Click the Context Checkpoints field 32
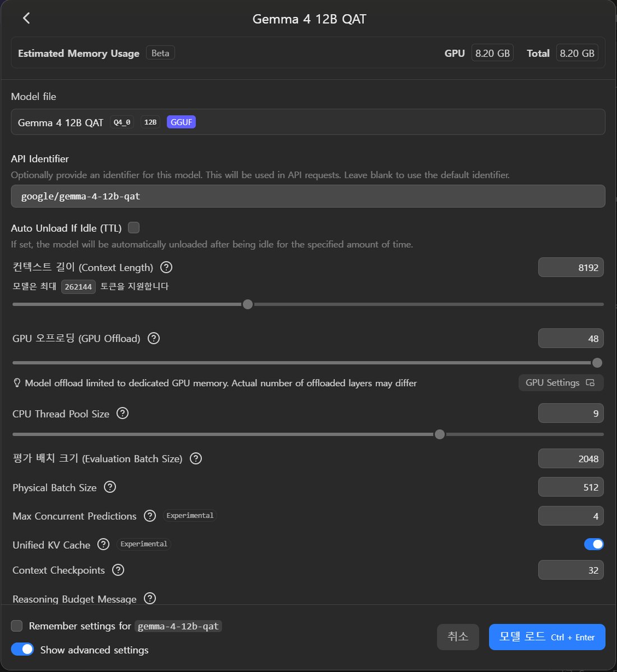 click(570, 570)
